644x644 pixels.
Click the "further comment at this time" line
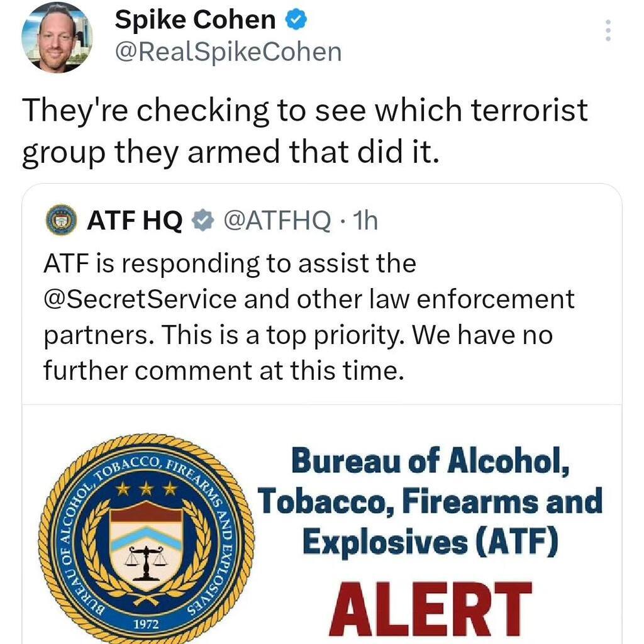click(x=222, y=371)
